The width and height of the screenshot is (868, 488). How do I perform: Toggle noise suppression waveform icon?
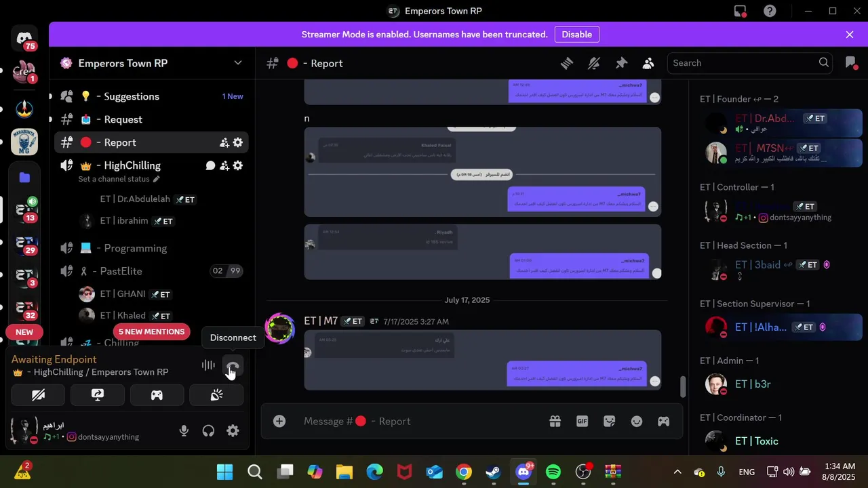pyautogui.click(x=208, y=366)
